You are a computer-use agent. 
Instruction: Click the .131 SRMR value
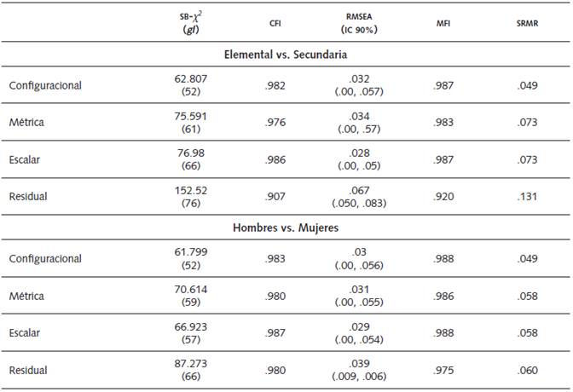coord(528,196)
